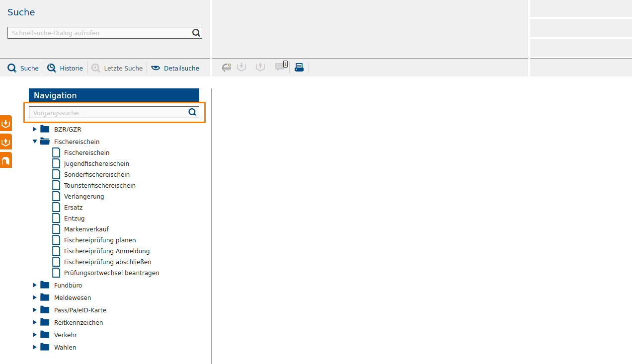The height and width of the screenshot is (364, 632).
Task: Open the Jugendfischereischein entry
Action: (x=96, y=163)
